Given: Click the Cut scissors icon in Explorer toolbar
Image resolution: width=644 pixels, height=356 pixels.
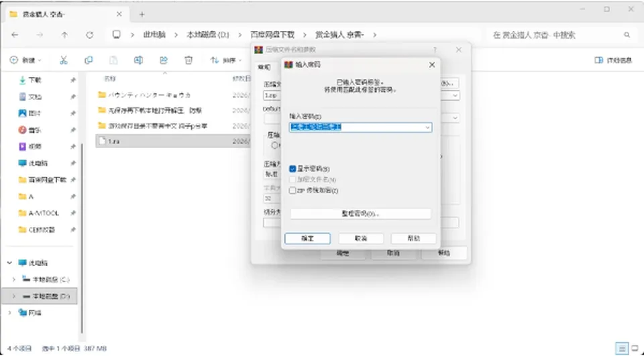Looking at the screenshot, I should 63,60.
